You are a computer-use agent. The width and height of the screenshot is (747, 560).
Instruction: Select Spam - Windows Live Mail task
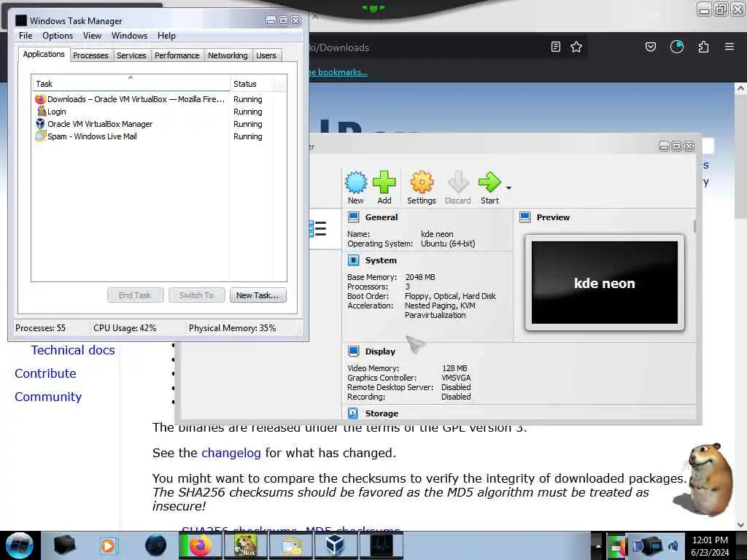point(159,136)
